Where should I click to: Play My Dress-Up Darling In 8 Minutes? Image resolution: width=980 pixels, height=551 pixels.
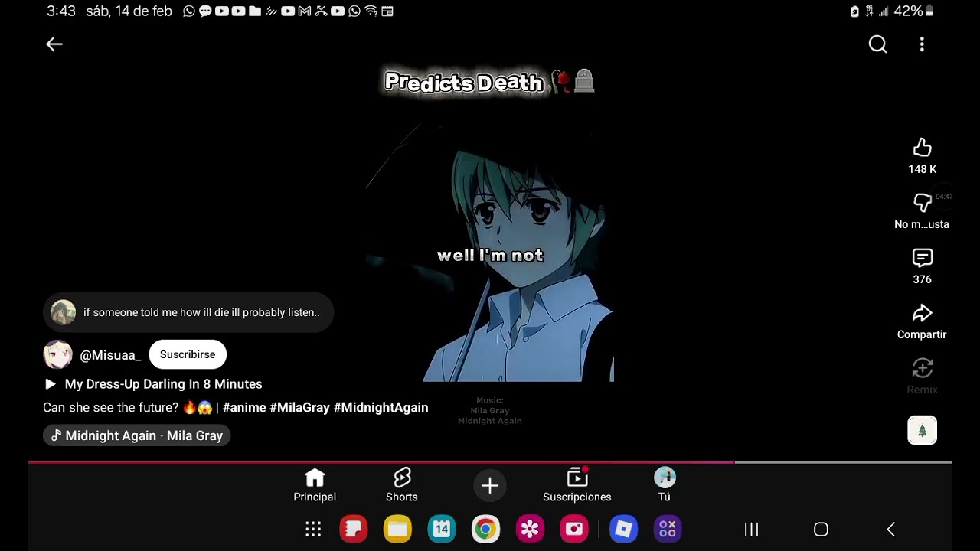(153, 384)
